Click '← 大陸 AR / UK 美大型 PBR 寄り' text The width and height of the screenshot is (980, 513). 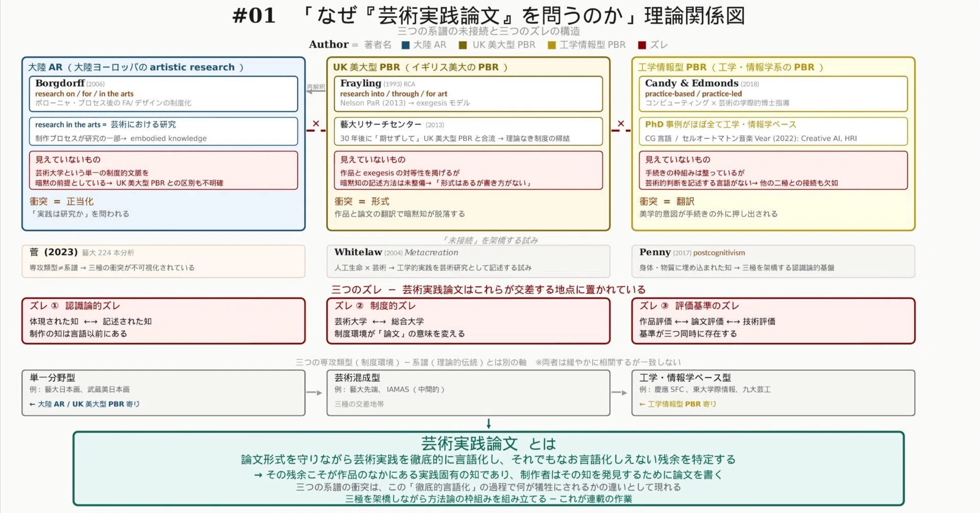click(x=84, y=404)
